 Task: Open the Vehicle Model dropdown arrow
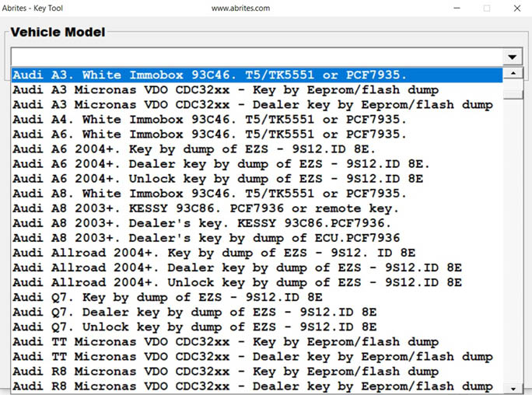[x=512, y=58]
